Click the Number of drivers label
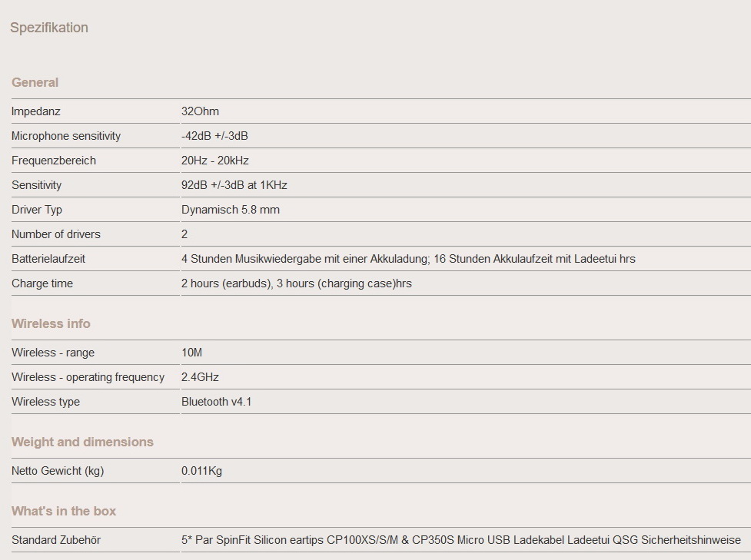Image resolution: width=751 pixels, height=560 pixels. (56, 234)
